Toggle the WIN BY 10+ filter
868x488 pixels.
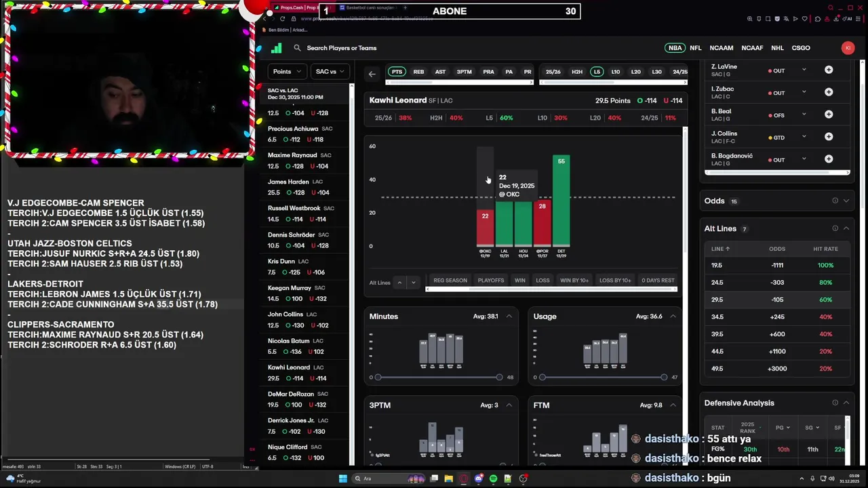[574, 280]
